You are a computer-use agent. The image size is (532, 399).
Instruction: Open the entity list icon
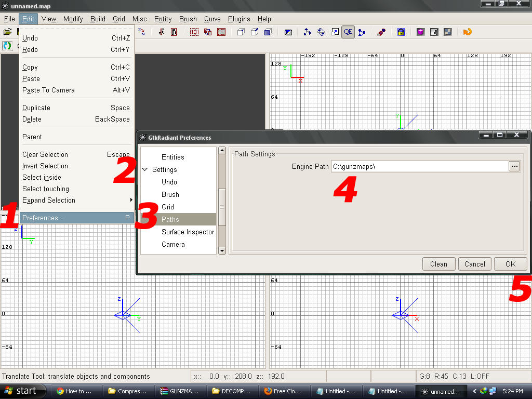(434, 32)
